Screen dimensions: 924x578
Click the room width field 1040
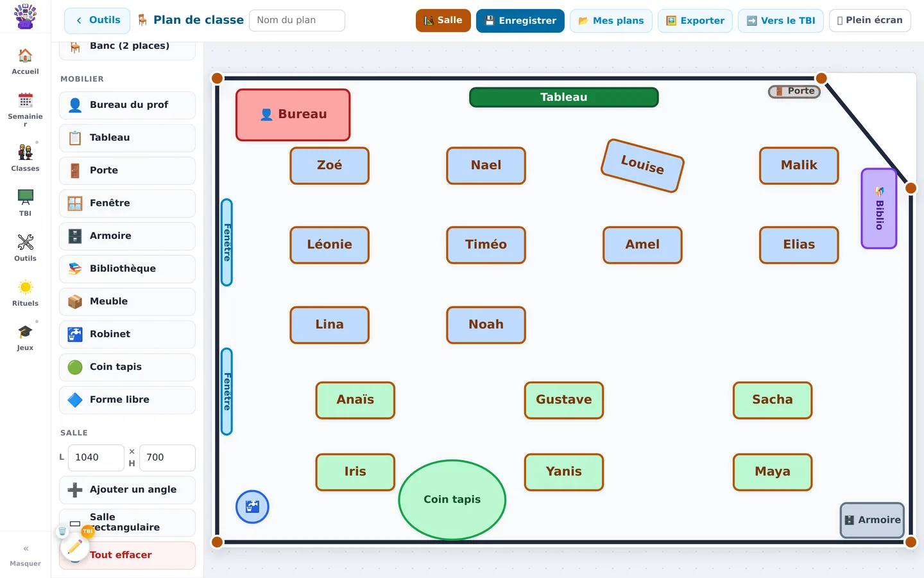(96, 458)
